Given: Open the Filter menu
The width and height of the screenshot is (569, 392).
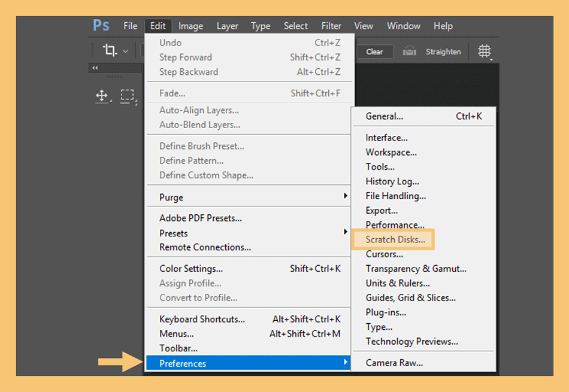Looking at the screenshot, I should [x=331, y=26].
